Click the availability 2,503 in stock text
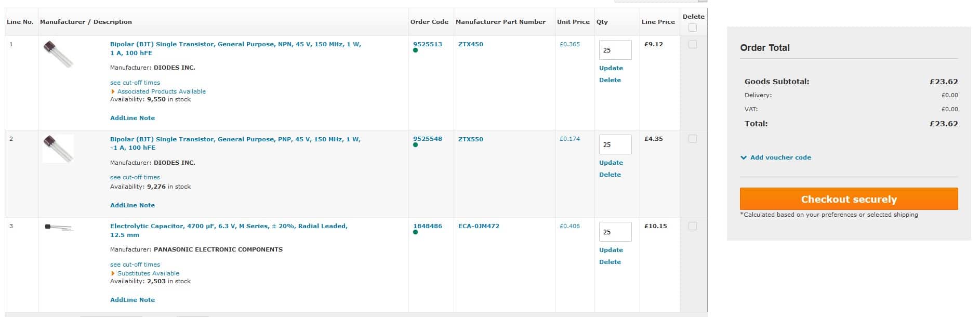 pos(150,281)
